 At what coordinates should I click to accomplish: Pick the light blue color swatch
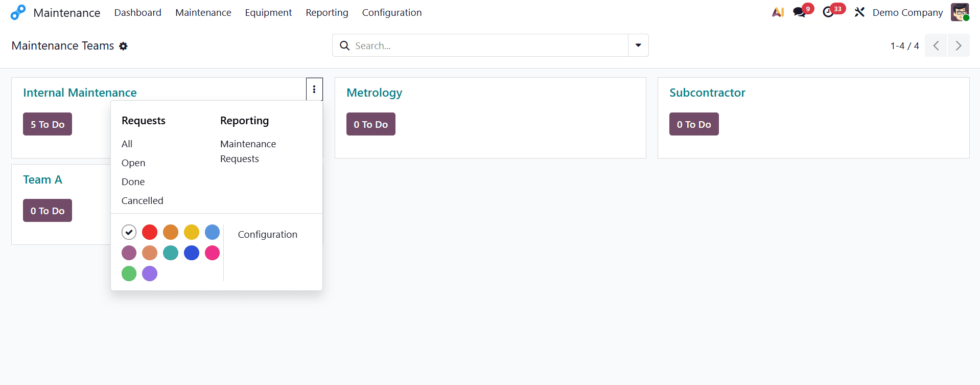[212, 232]
